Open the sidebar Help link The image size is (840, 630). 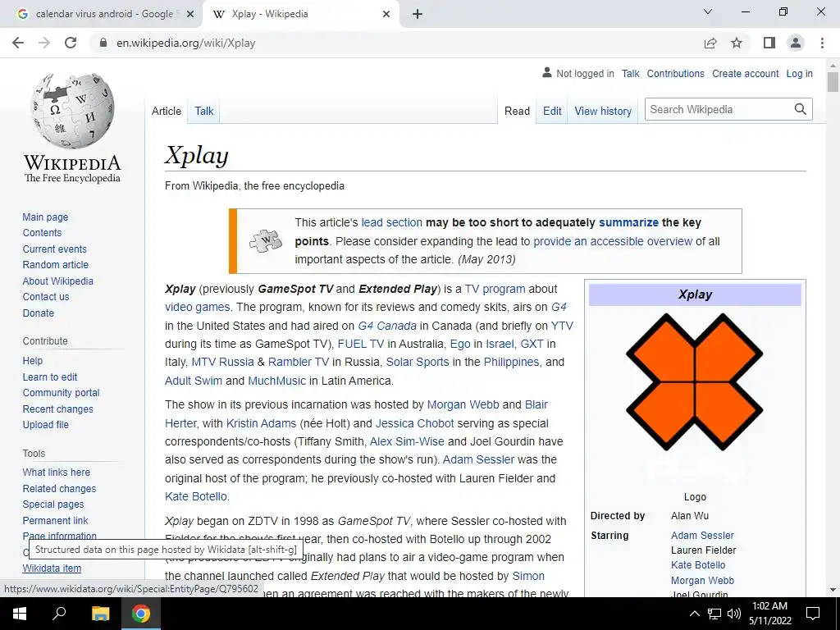(x=32, y=361)
